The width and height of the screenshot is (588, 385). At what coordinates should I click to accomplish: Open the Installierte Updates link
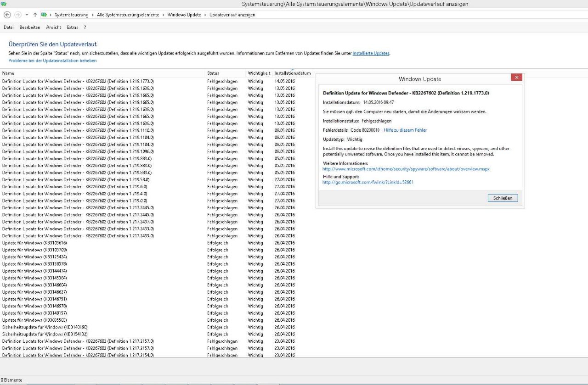click(371, 53)
